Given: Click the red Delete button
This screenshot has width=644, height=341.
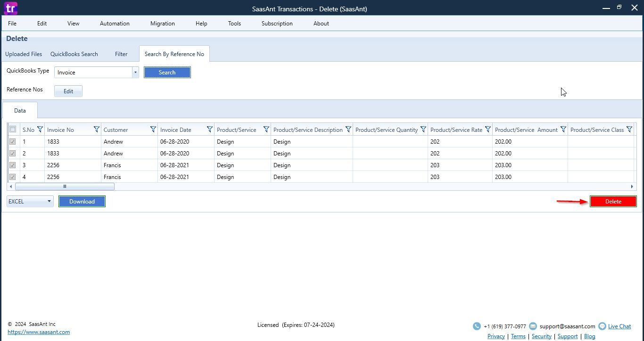Looking at the screenshot, I should pos(613,201).
